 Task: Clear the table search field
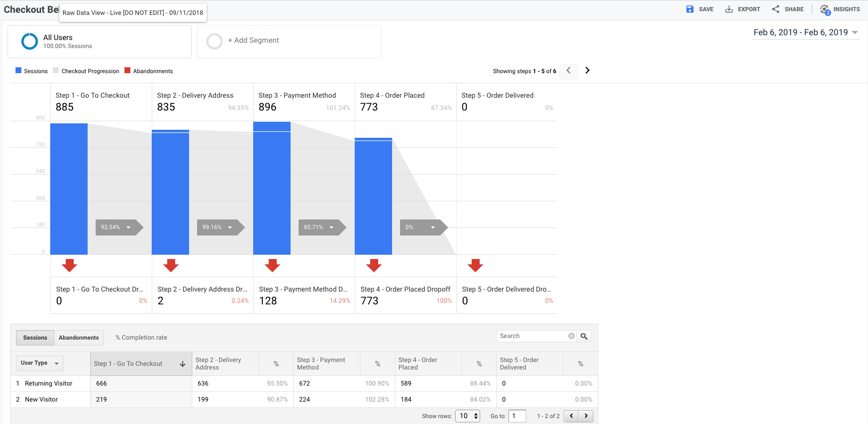tap(572, 336)
